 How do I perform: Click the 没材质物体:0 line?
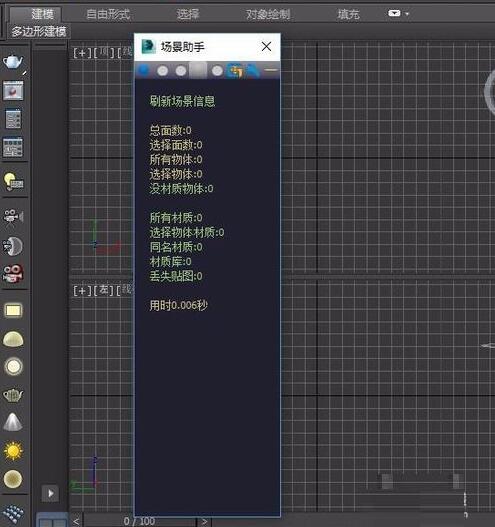click(181, 189)
